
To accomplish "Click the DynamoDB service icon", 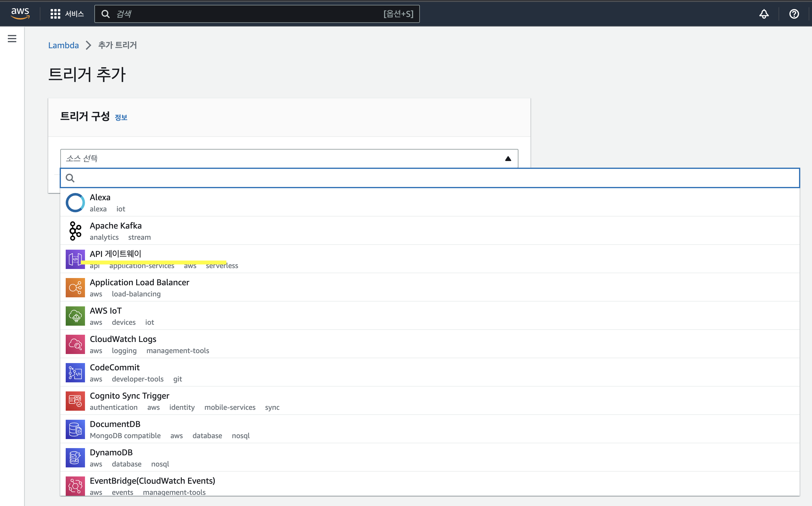I will click(75, 457).
